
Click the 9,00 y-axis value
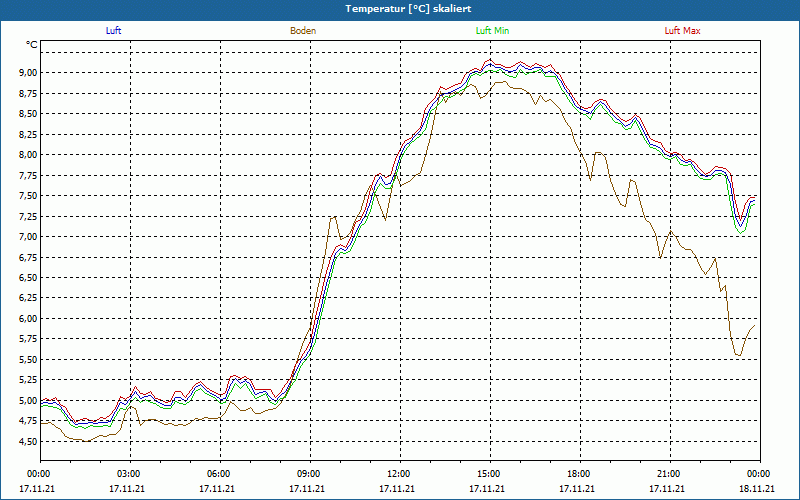coord(28,72)
